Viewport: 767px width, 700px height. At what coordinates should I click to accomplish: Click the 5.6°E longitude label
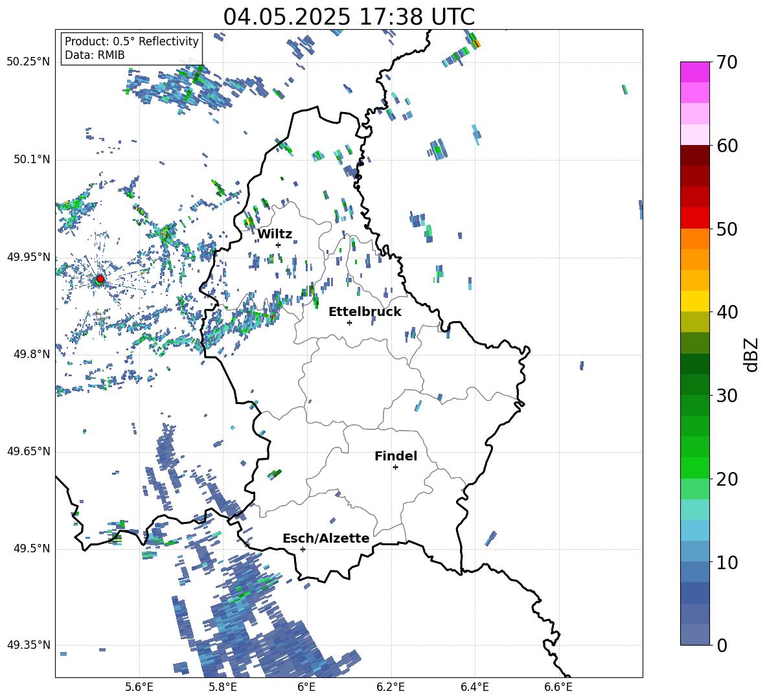point(139,688)
